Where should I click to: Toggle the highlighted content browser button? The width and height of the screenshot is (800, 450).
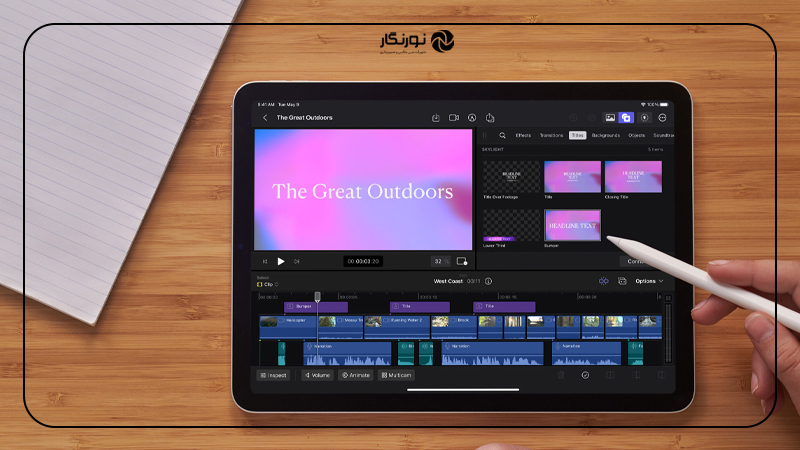click(626, 118)
